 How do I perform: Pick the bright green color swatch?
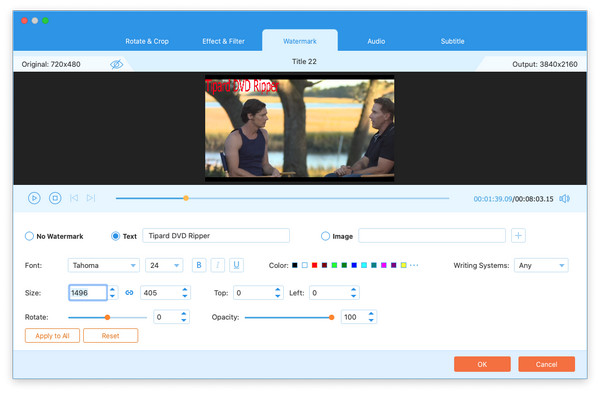click(334, 265)
